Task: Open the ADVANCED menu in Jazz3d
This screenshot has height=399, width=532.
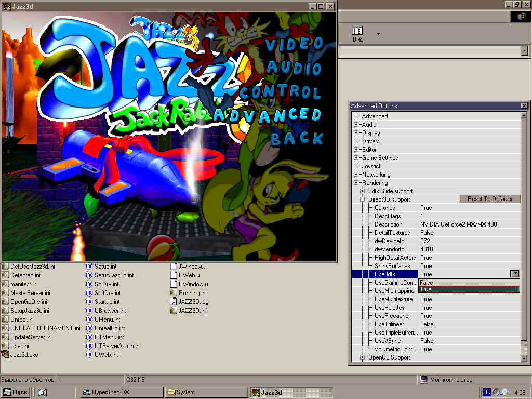Action: (268, 116)
